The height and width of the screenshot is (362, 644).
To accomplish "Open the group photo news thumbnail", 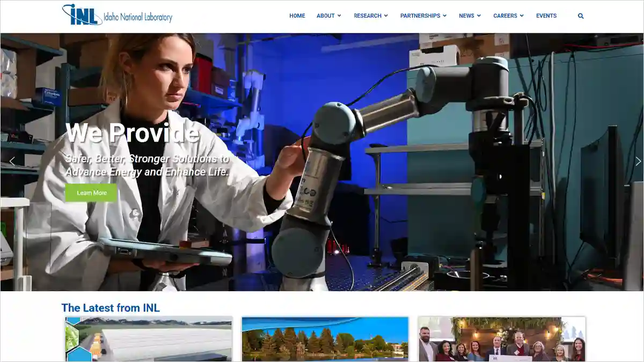I will [501, 339].
